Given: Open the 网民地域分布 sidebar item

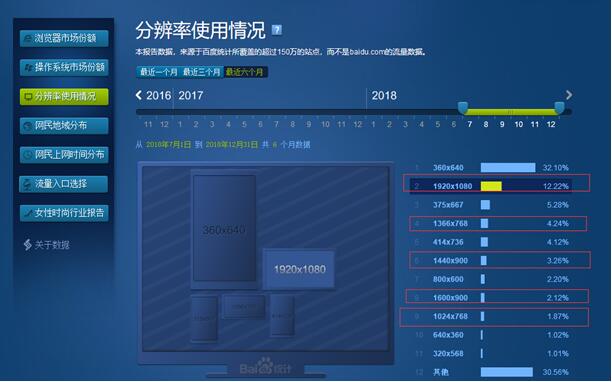Looking at the screenshot, I should (x=64, y=126).
